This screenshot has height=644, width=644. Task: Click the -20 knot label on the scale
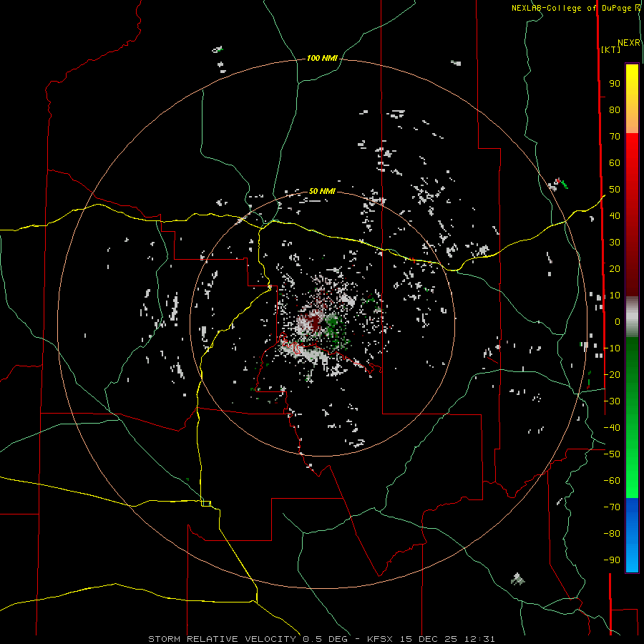coord(612,375)
